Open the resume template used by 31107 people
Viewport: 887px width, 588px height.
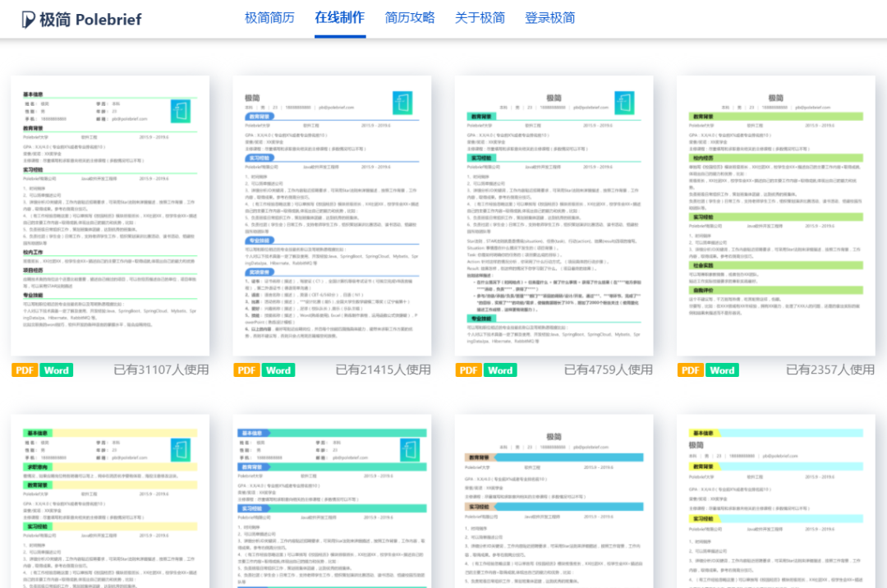[x=110, y=215]
